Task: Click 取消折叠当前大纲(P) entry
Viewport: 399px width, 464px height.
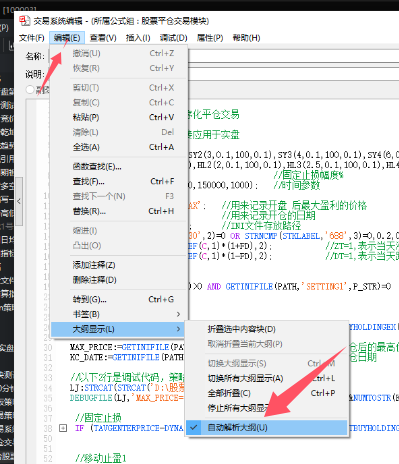Action: [x=266, y=344]
